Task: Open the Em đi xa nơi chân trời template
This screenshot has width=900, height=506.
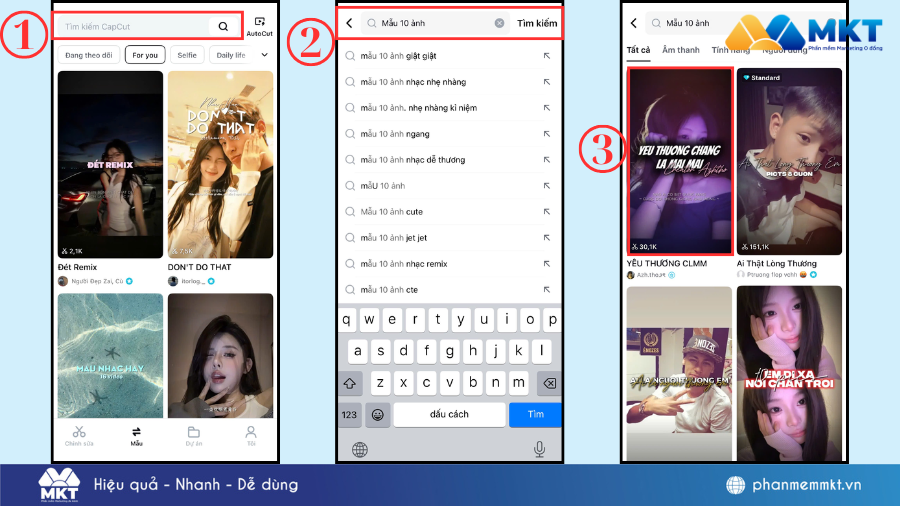Action: point(789,373)
